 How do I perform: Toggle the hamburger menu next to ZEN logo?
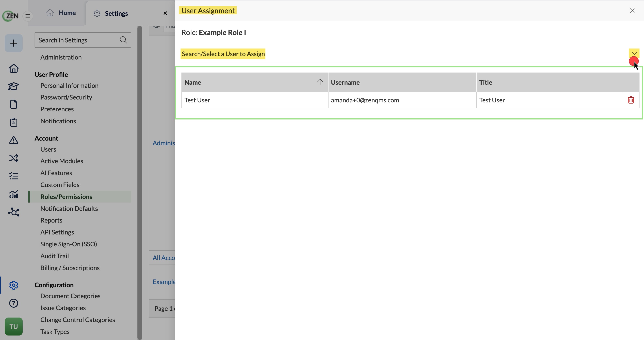[x=28, y=16]
